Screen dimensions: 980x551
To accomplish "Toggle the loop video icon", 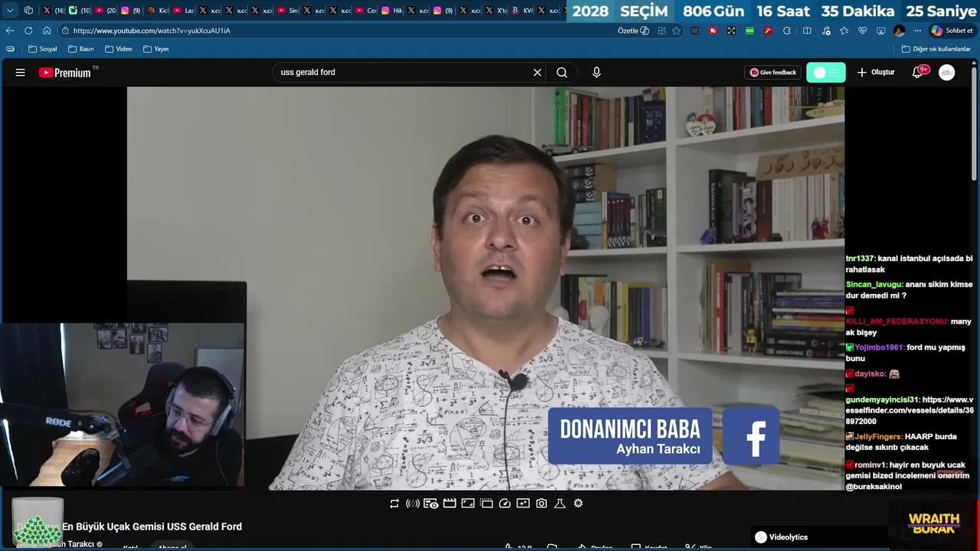I will tap(394, 504).
